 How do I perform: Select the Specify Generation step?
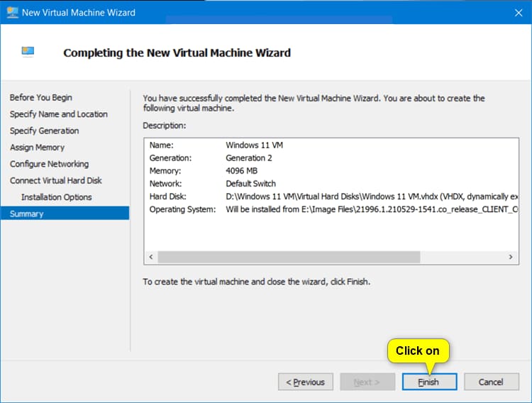click(45, 131)
